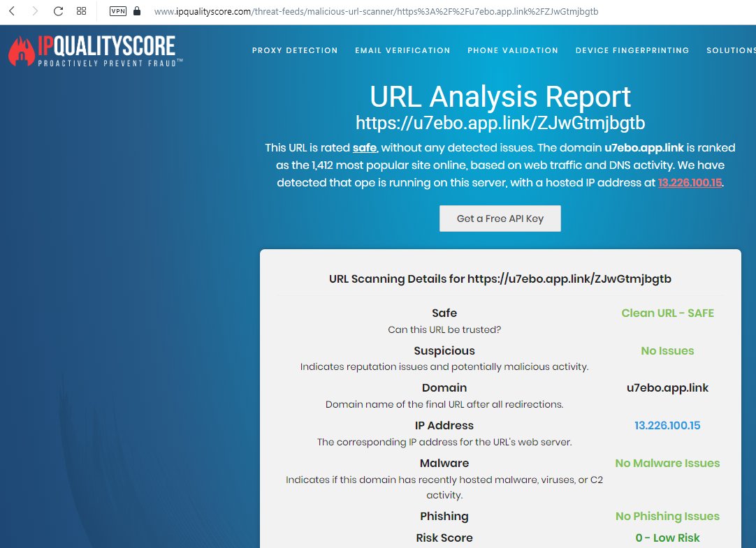Click the IPQualityScore flame logo

(21, 51)
